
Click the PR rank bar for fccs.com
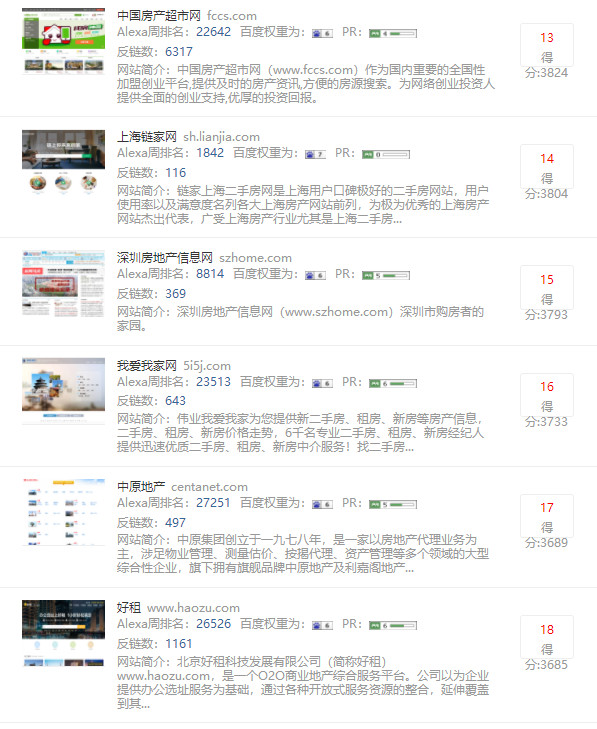coord(393,33)
